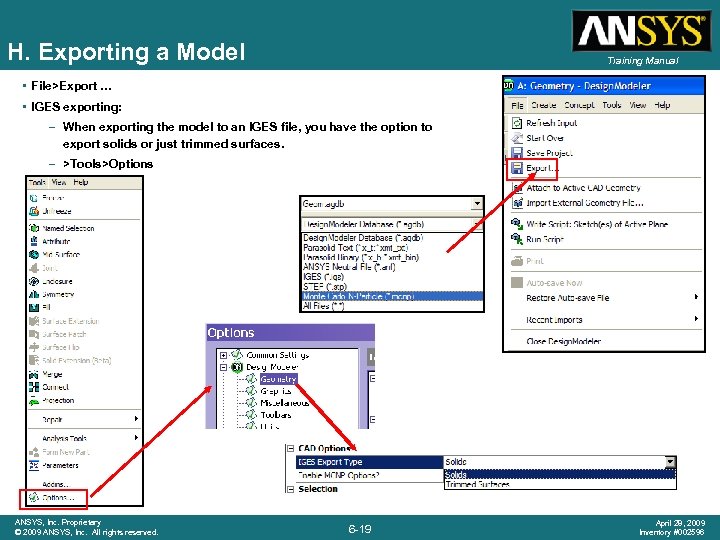Pick the Symmetry tool icon

34,294
